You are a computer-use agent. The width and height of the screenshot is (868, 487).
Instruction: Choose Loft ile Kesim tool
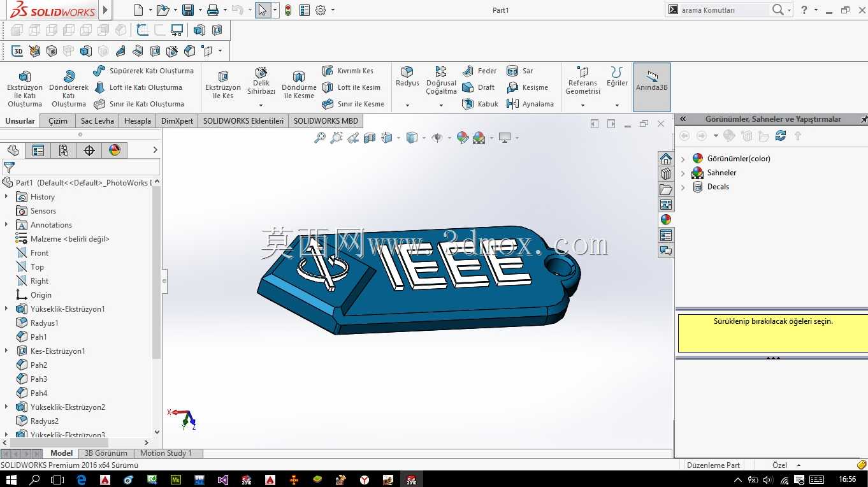(x=351, y=87)
